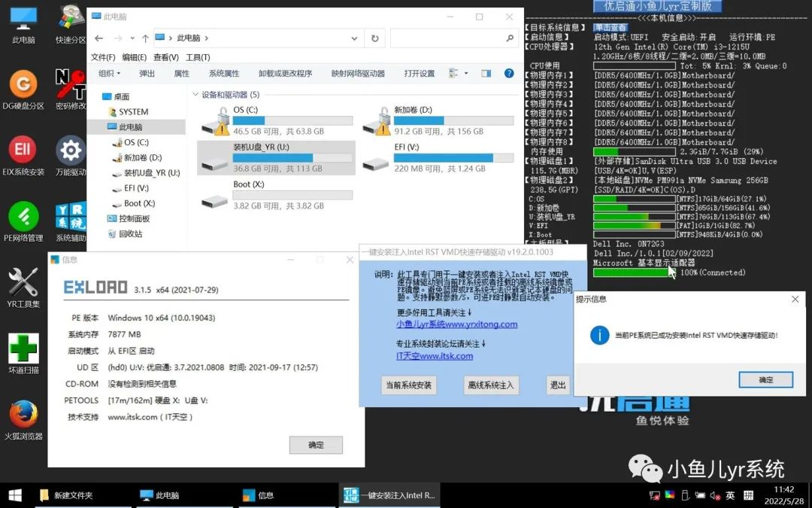Select OS (C:) drive tile

pyautogui.click(x=277, y=120)
